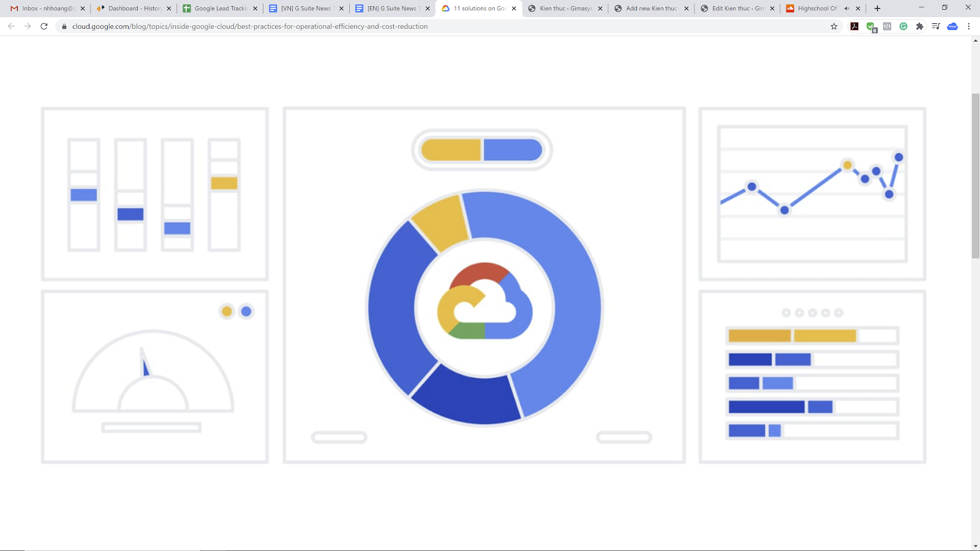View site information via lock icon
This screenshot has height=551, width=980.
pyautogui.click(x=64, y=26)
